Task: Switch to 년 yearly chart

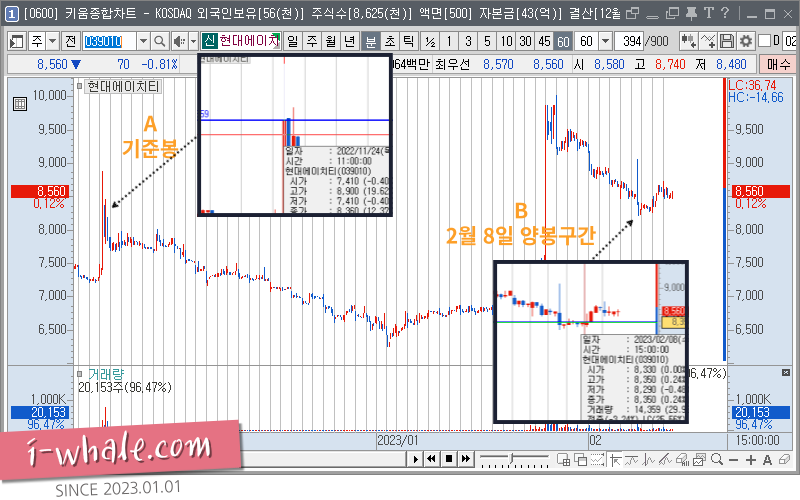Action: [x=349, y=41]
